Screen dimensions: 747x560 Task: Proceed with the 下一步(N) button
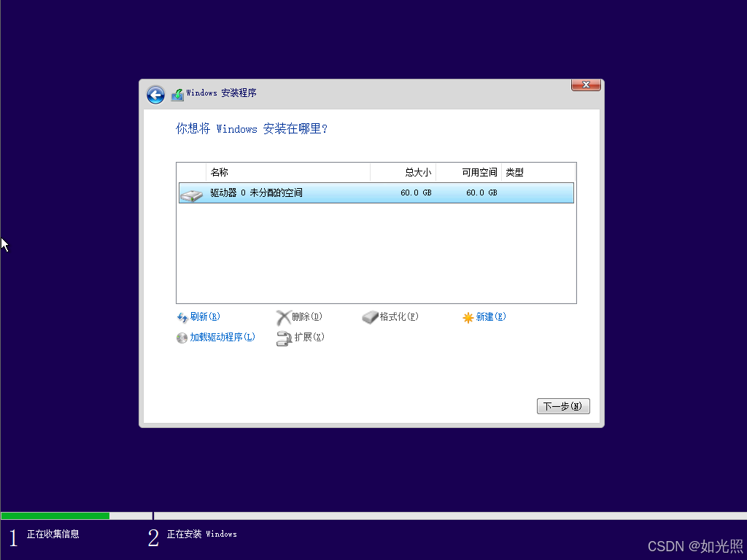tap(563, 406)
